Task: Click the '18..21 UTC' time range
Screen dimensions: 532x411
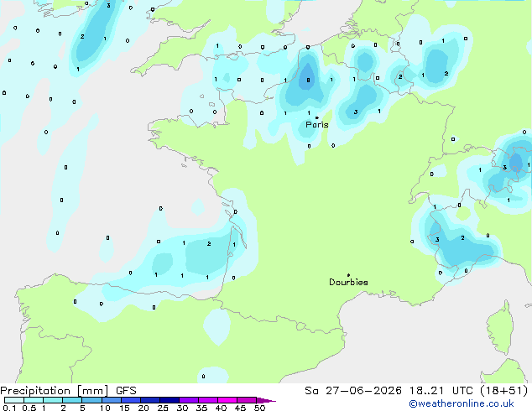Action: (441, 391)
